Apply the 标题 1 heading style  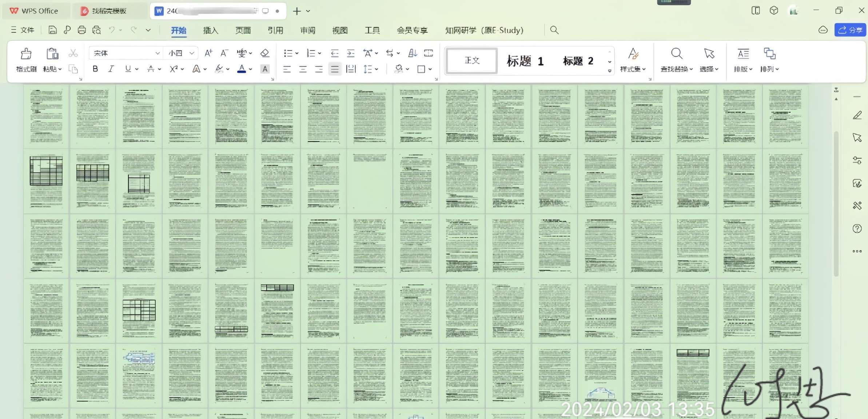[525, 61]
